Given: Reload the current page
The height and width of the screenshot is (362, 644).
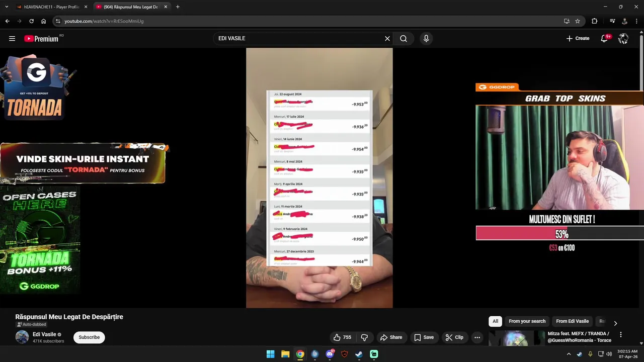Looking at the screenshot, I should [31, 21].
